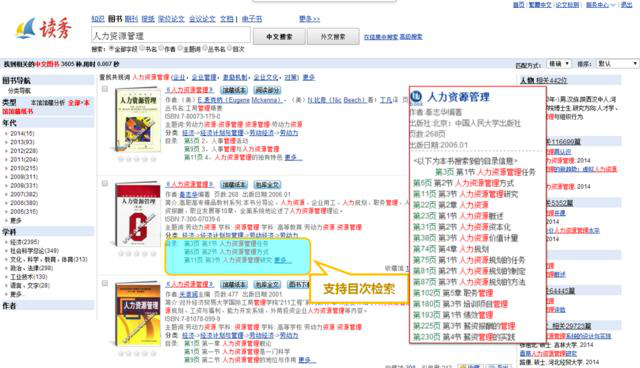Screen dimensions: 640x368
Task: Click the 读秀 sailboat logo
Action: point(43,29)
